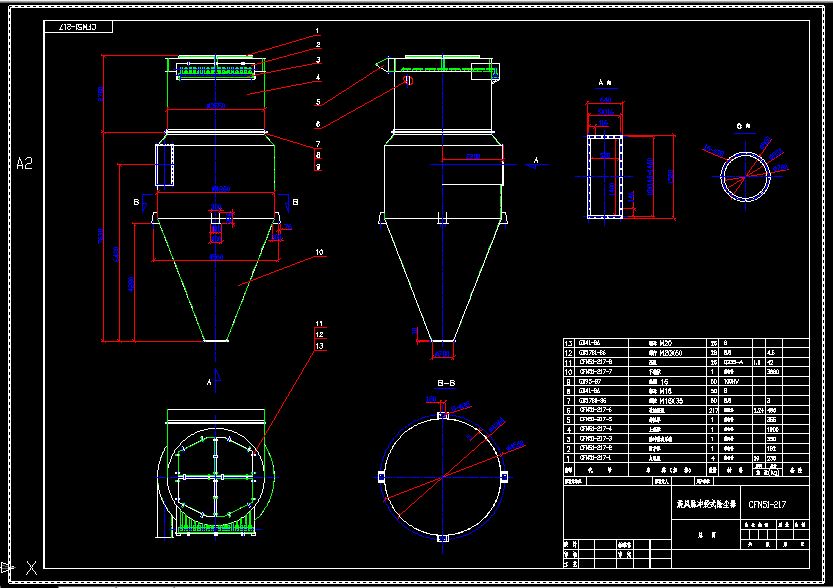Click balloon number 1 on the top view
Viewport: 833px width, 588px height.
pos(318,31)
